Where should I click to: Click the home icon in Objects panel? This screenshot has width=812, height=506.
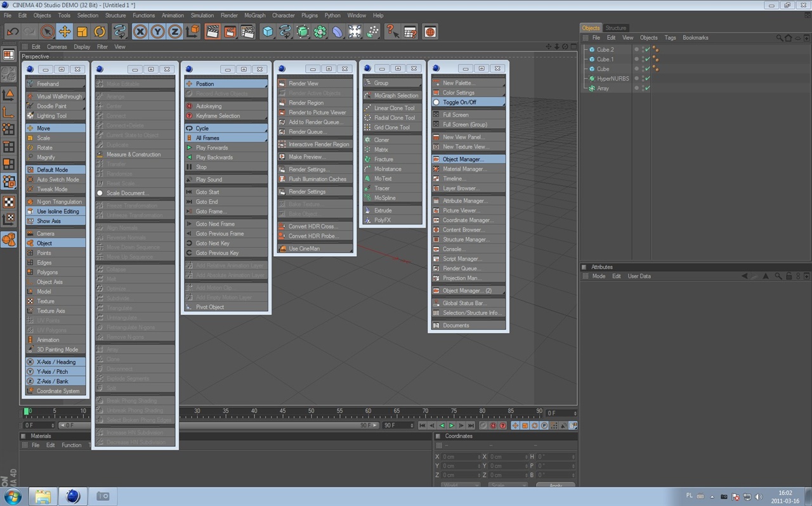789,38
